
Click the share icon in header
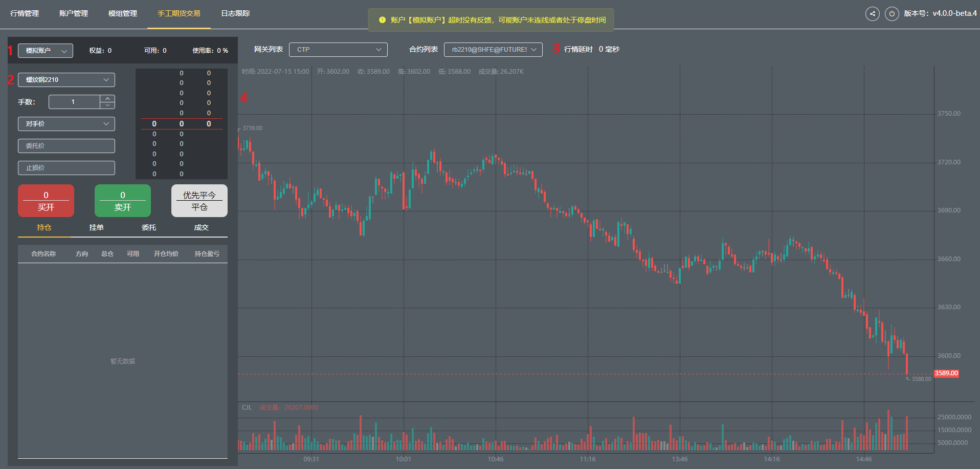pos(873,14)
